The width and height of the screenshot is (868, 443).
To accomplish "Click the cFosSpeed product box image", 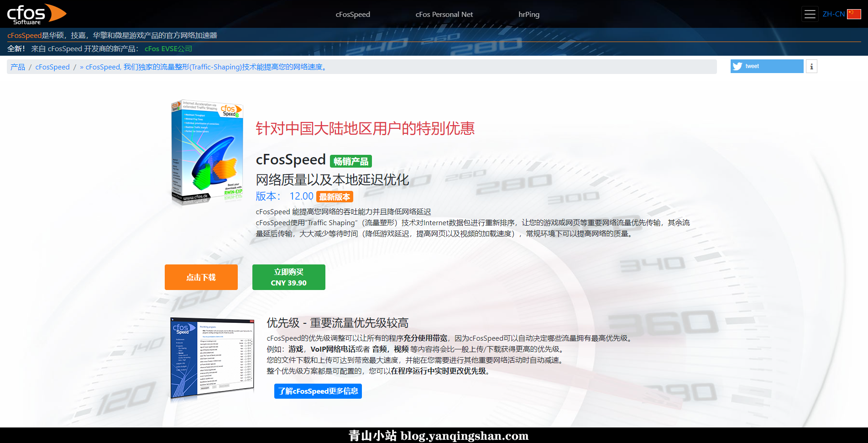I will point(207,152).
